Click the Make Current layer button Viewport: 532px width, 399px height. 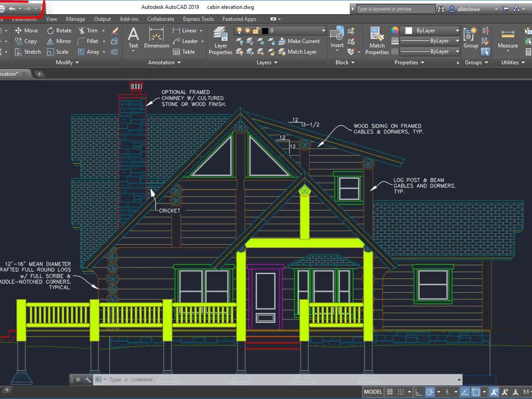[x=299, y=41]
